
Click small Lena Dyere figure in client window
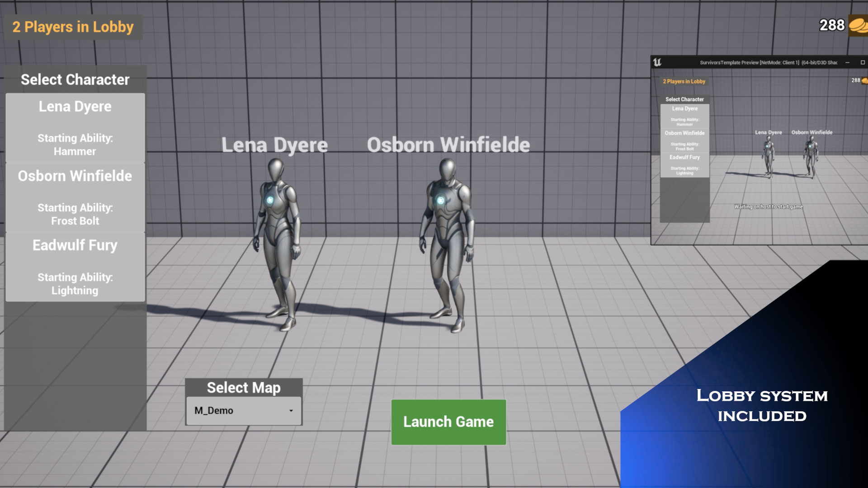(x=768, y=157)
